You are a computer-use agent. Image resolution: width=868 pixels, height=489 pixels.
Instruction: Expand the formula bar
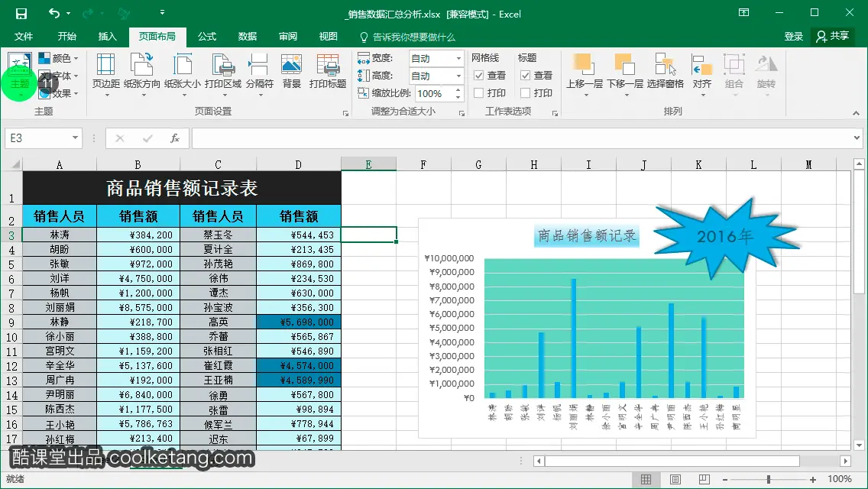pos(857,138)
